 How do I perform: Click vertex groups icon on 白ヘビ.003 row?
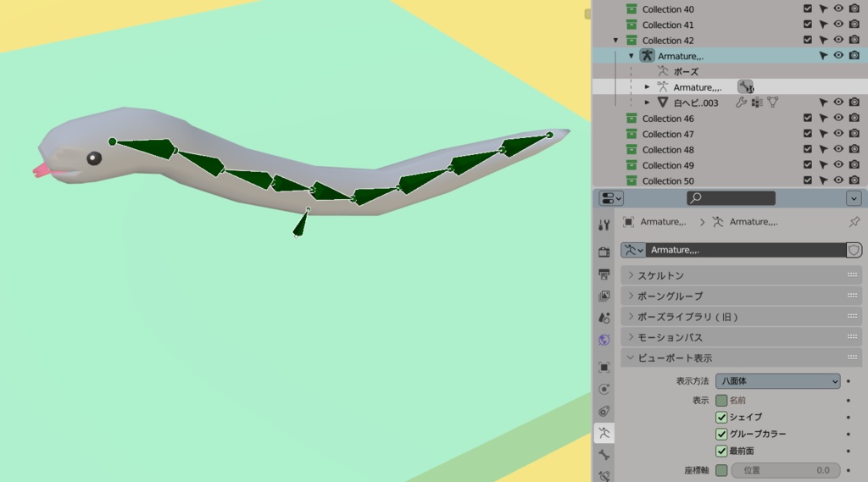tap(757, 102)
